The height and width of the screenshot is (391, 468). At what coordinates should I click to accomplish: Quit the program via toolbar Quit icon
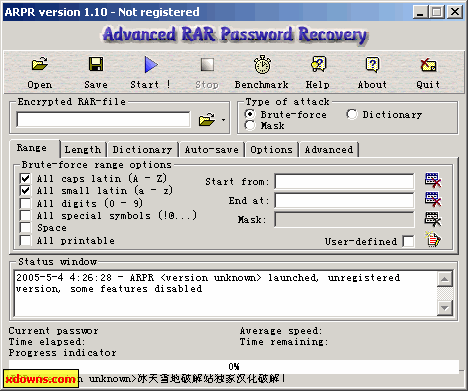(428, 65)
